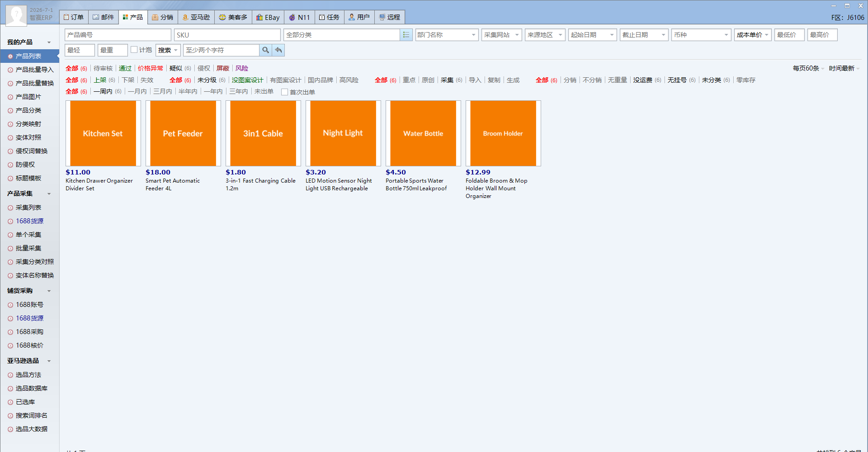
Task: Open the 每页60条 page size dropdown
Action: click(808, 68)
